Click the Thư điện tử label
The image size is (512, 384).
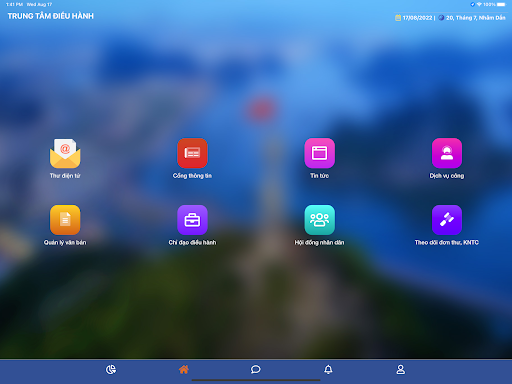[65, 176]
